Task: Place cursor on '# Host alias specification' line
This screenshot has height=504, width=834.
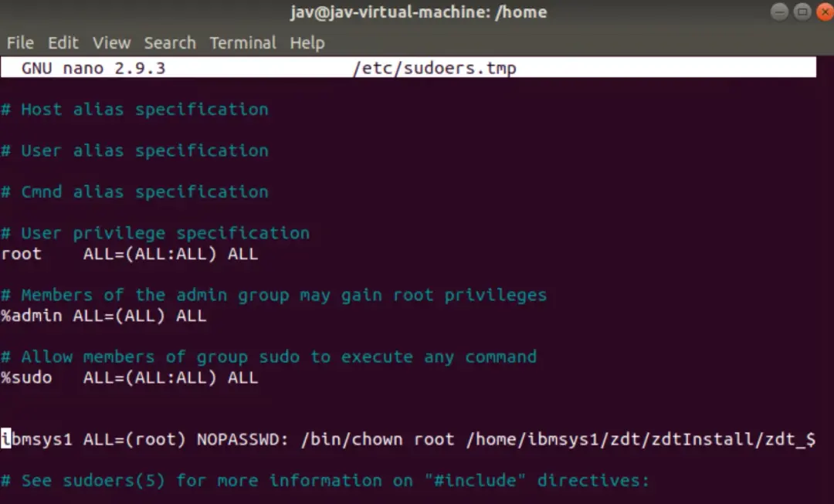Action: pos(134,110)
